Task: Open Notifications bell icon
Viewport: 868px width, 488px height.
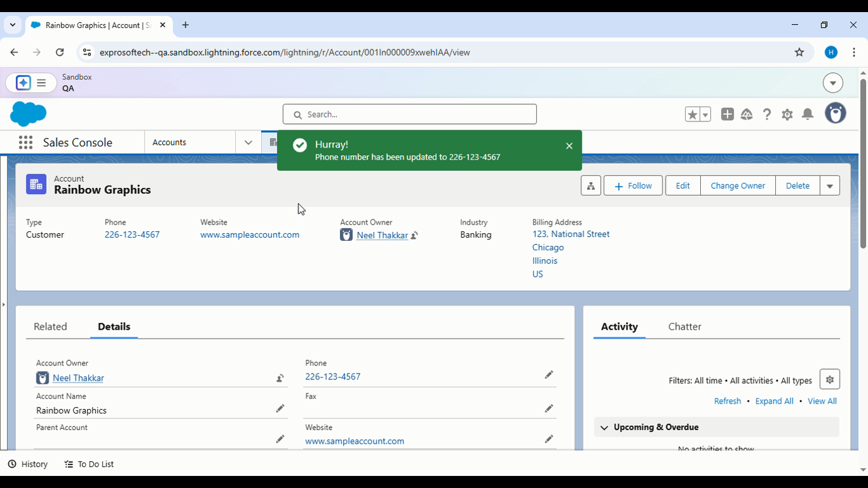Action: click(x=808, y=114)
